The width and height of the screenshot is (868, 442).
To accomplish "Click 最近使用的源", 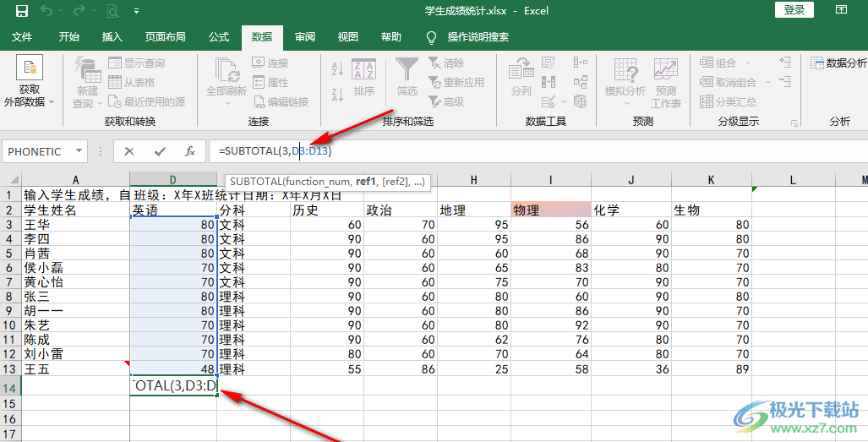I will [147, 101].
